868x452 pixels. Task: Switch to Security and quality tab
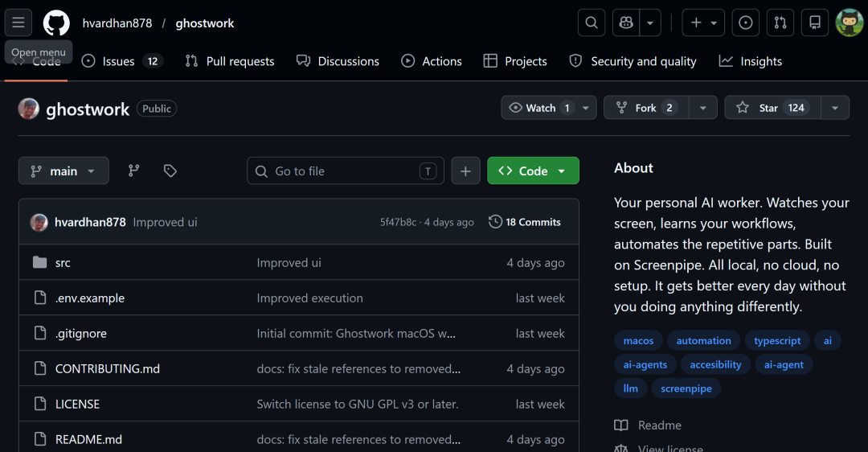(633, 61)
